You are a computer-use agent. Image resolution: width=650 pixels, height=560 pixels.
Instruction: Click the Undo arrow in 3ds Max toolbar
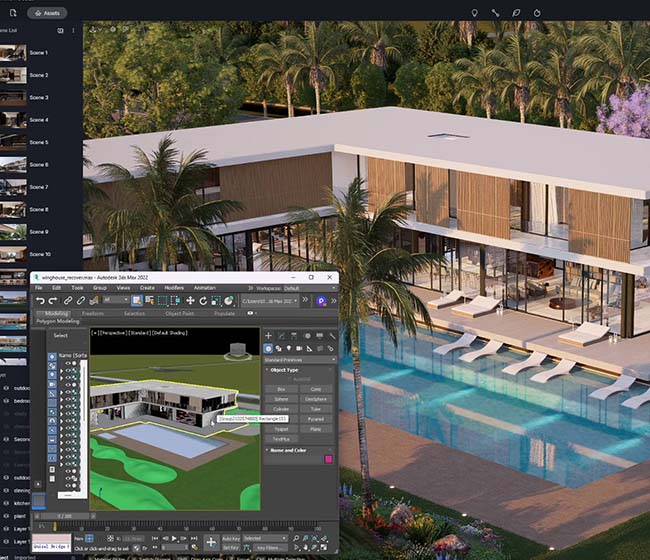point(40,301)
